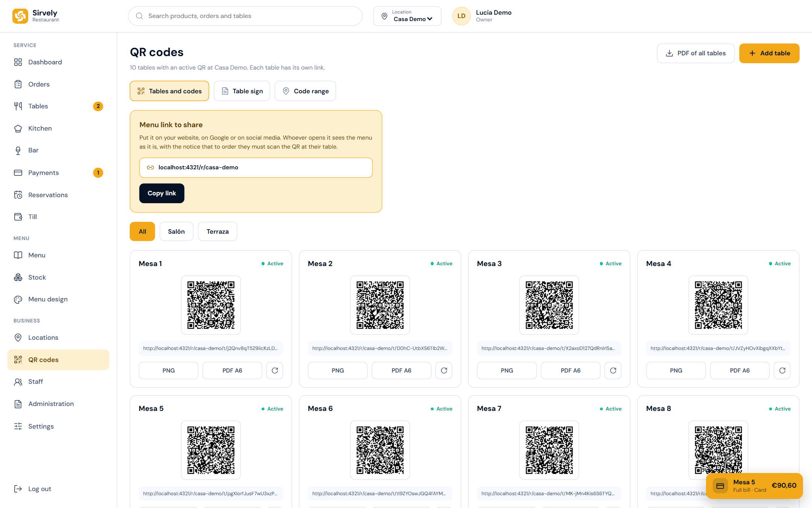Open Payments with 1 badge
The width and height of the screenshot is (812, 508).
[58, 173]
